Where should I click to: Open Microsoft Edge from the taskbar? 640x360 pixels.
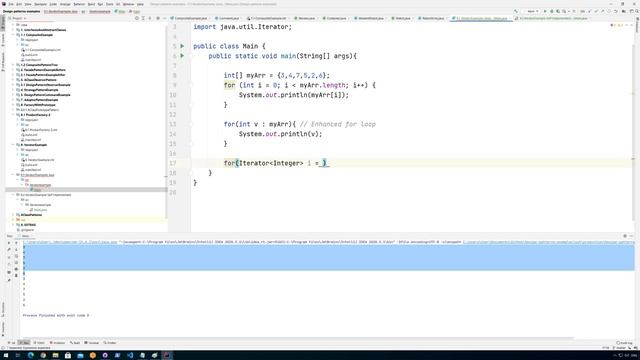[31, 355]
